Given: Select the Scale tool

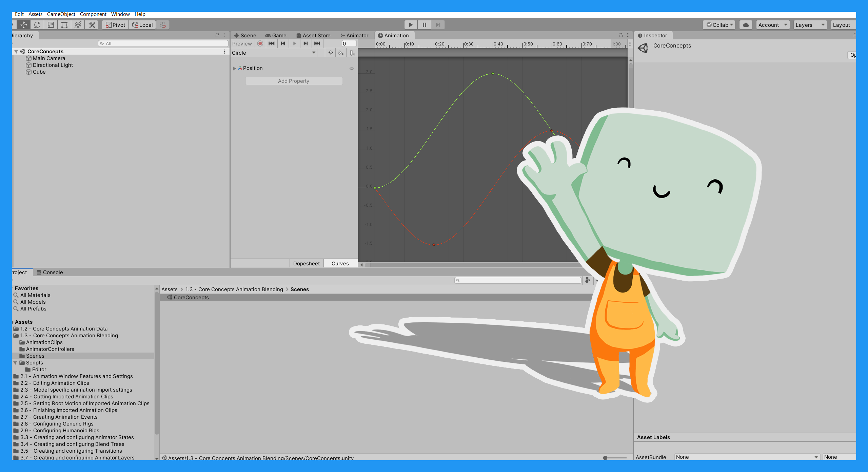Looking at the screenshot, I should click(51, 24).
